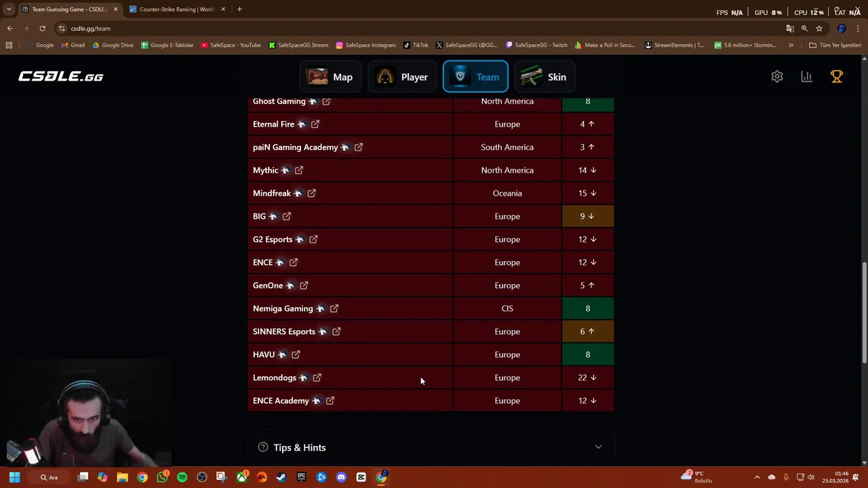Open Mindfreak external link icon

click(312, 193)
